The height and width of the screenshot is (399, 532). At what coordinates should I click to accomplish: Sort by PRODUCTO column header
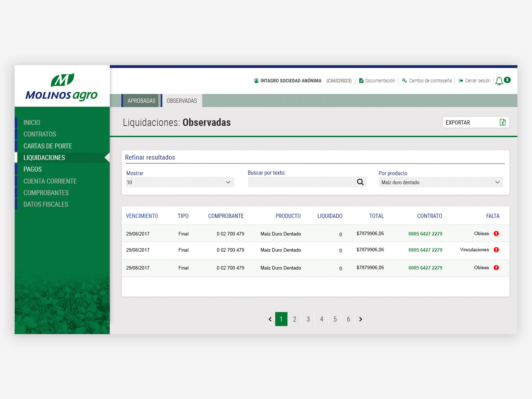[288, 216]
